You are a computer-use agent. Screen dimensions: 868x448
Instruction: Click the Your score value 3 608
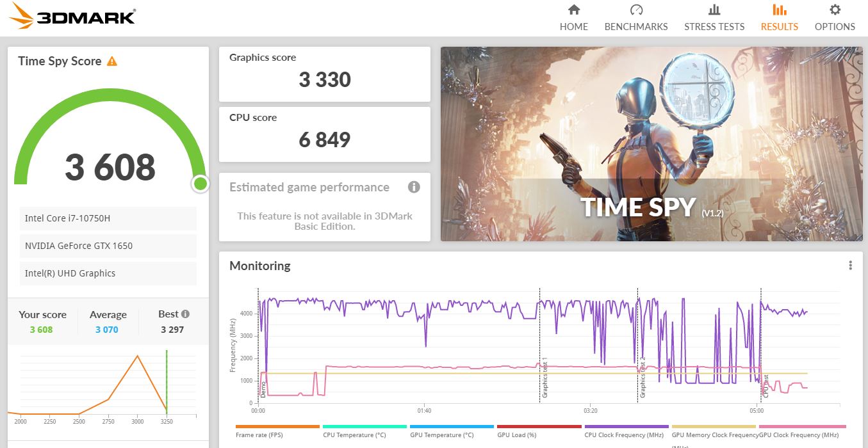point(41,330)
